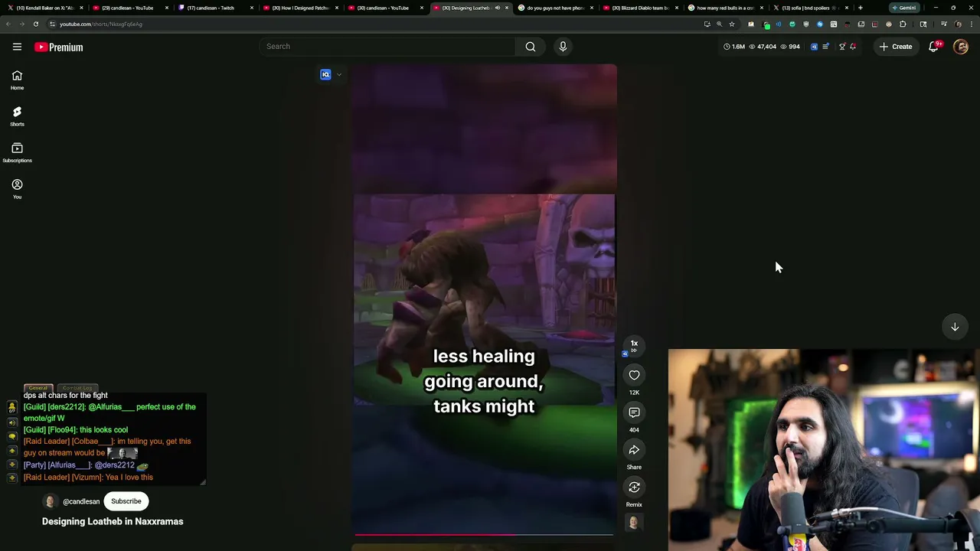This screenshot has height=551, width=980.
Task: Open Home in the YouTube sidebar
Action: point(17,80)
